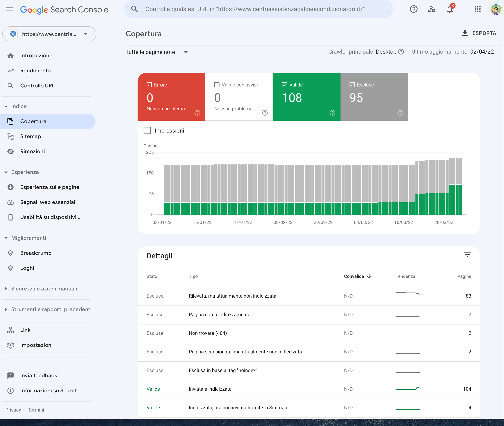
Task: Open the Breadcrumb report menu item
Action: pos(48,253)
